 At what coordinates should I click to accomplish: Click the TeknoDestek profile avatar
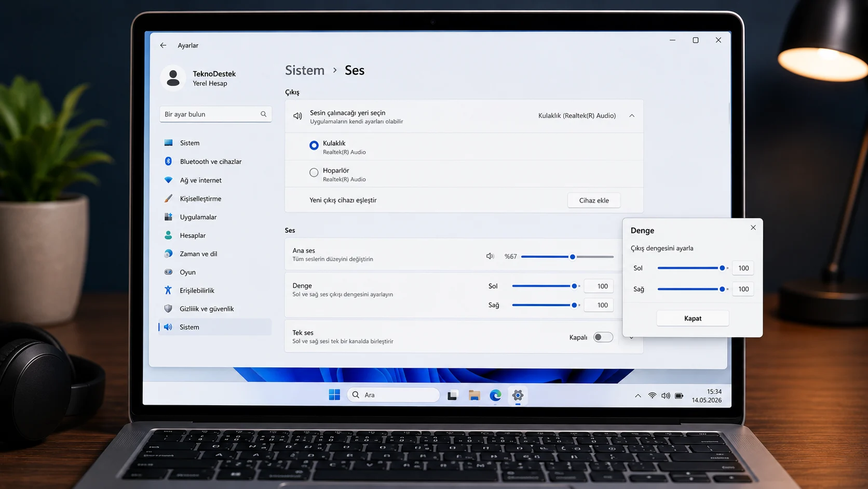pyautogui.click(x=173, y=78)
